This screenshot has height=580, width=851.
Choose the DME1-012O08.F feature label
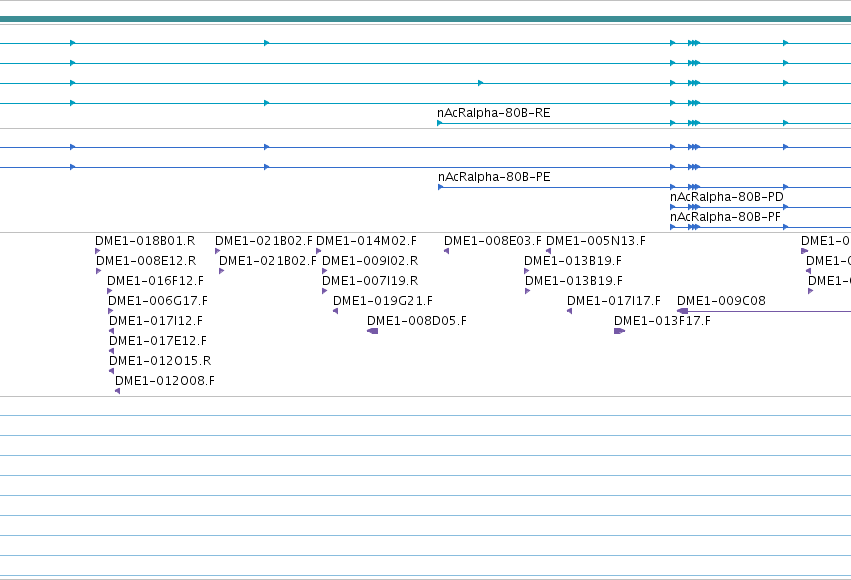(165, 381)
